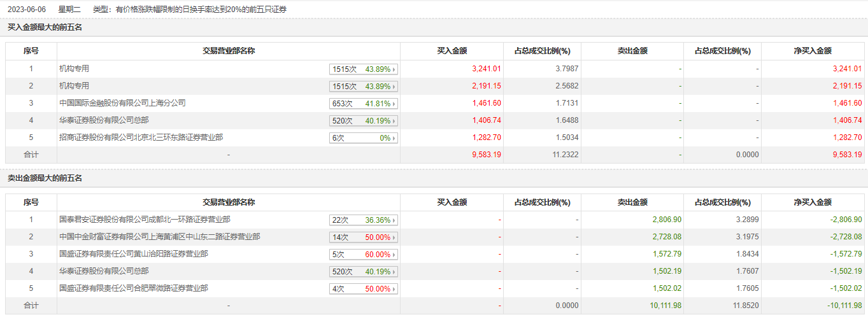Expand the 6次 0% stats box
The image size is (868, 317).
(364, 138)
